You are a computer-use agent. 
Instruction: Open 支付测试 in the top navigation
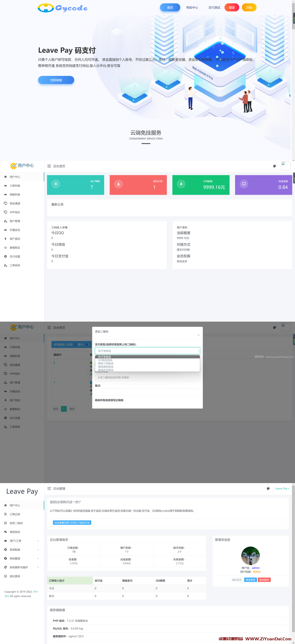click(214, 8)
